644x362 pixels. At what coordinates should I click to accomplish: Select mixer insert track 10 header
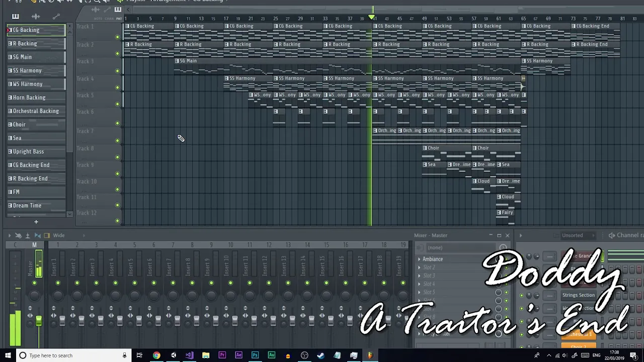(230, 245)
